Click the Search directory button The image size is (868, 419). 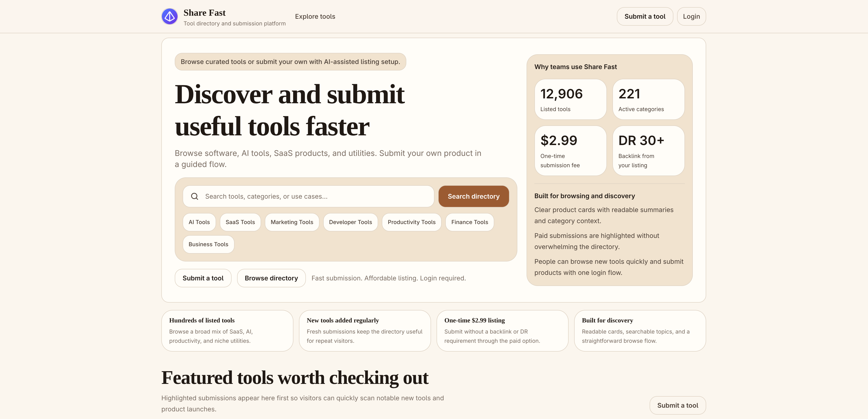tap(473, 196)
